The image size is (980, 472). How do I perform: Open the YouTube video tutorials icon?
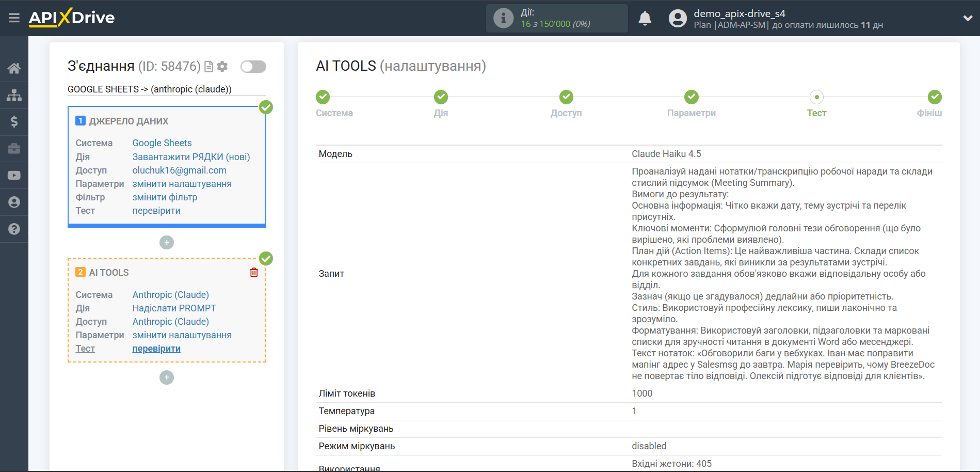(x=14, y=176)
